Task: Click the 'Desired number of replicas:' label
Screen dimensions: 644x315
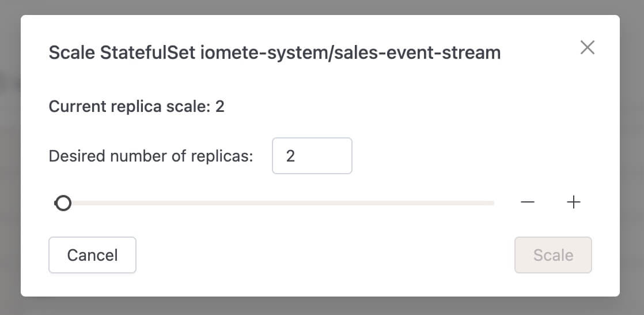Action: click(151, 156)
